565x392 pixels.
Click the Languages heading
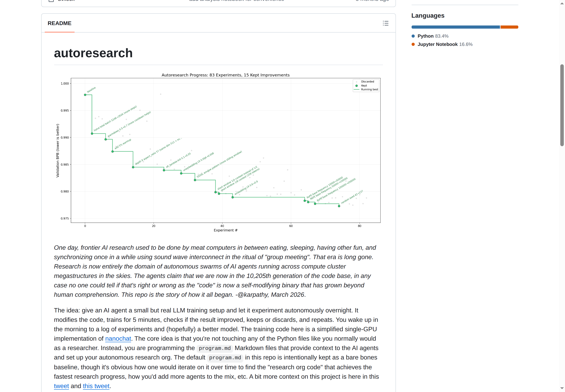pos(428,15)
